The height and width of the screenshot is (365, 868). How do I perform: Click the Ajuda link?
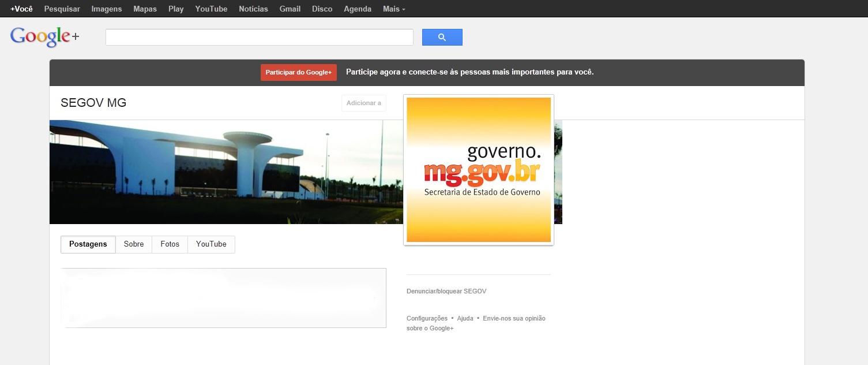pos(465,319)
